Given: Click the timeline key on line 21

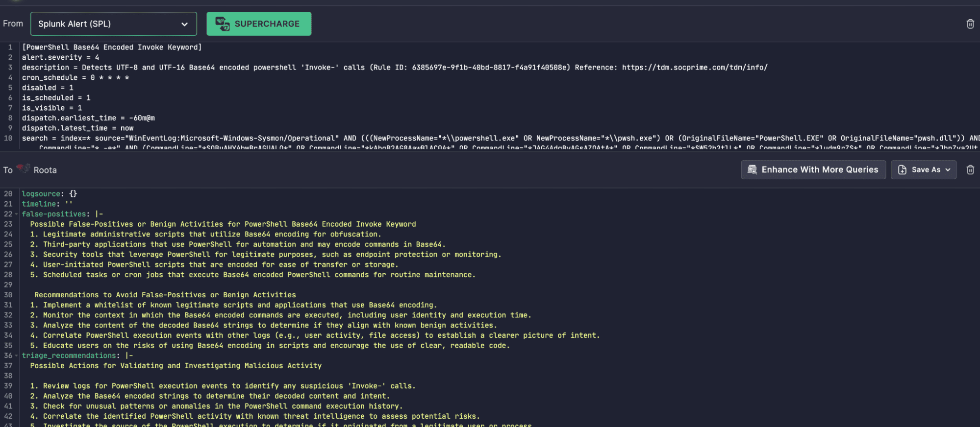Looking at the screenshot, I should [39, 204].
